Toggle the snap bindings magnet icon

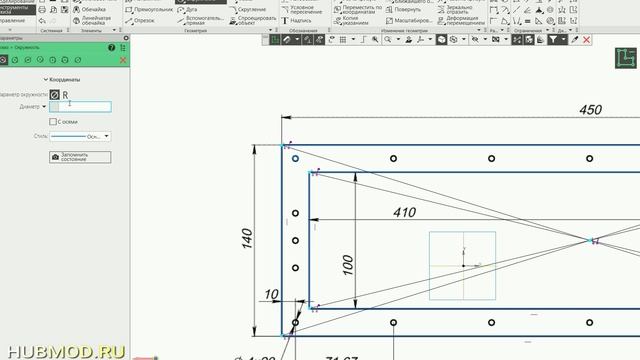pos(287,40)
